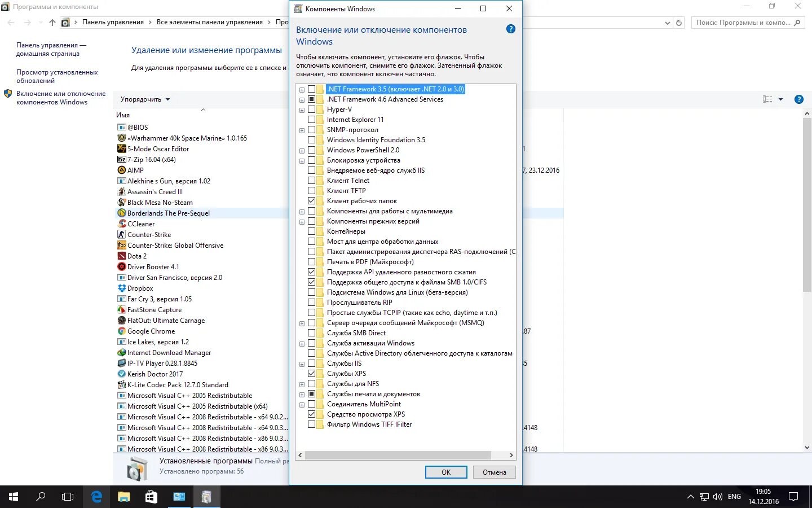Select the 7-Zip 16.04 icon
The width and height of the screenshot is (812, 508).
(x=121, y=160)
